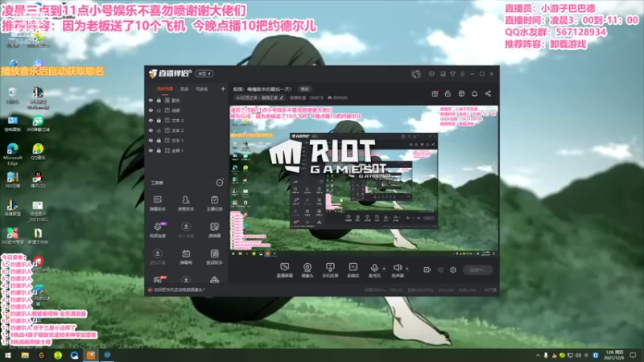Expand speaker volume arrow
This screenshot has height=362, width=644.
pyautogui.click(x=407, y=269)
